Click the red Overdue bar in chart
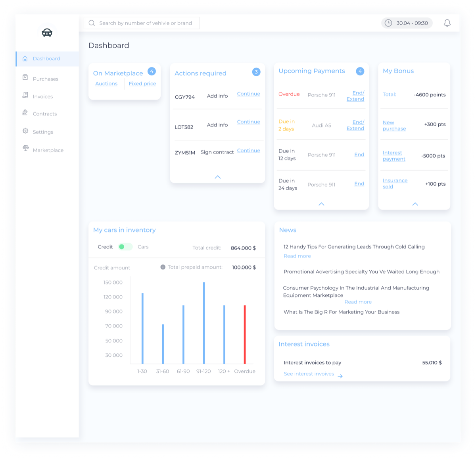Viewport: 476px width, 458px height. coord(245,335)
